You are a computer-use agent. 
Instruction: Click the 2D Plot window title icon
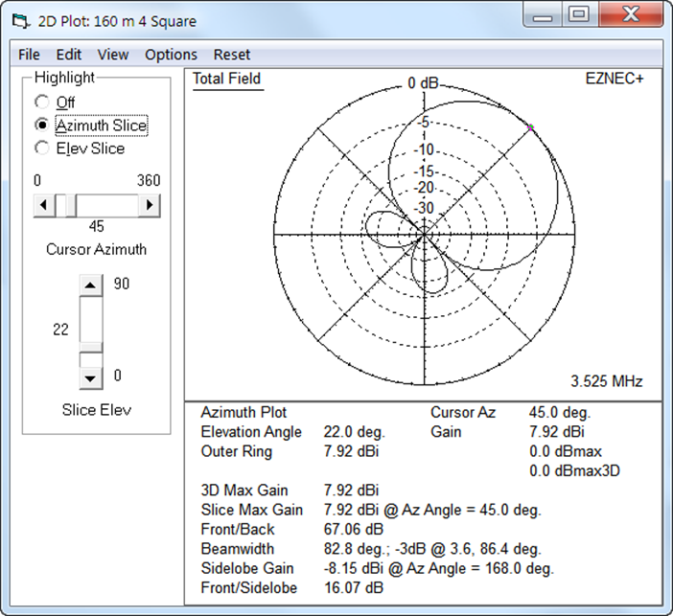[x=20, y=20]
